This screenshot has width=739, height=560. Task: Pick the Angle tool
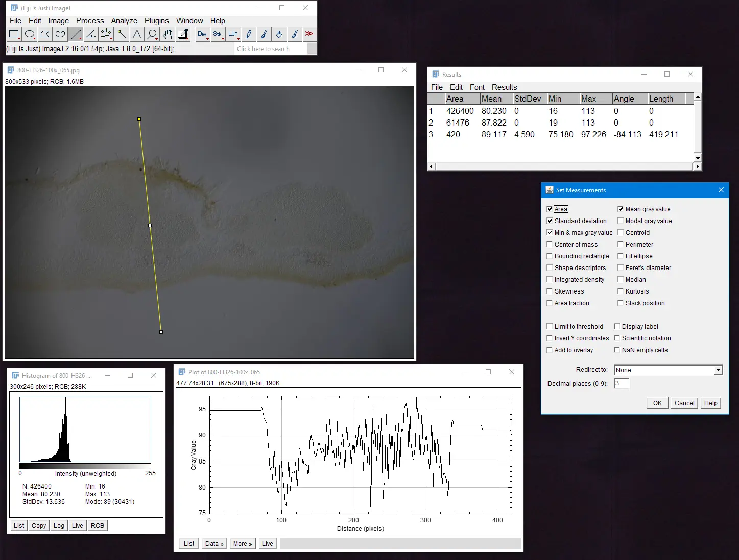tap(91, 34)
